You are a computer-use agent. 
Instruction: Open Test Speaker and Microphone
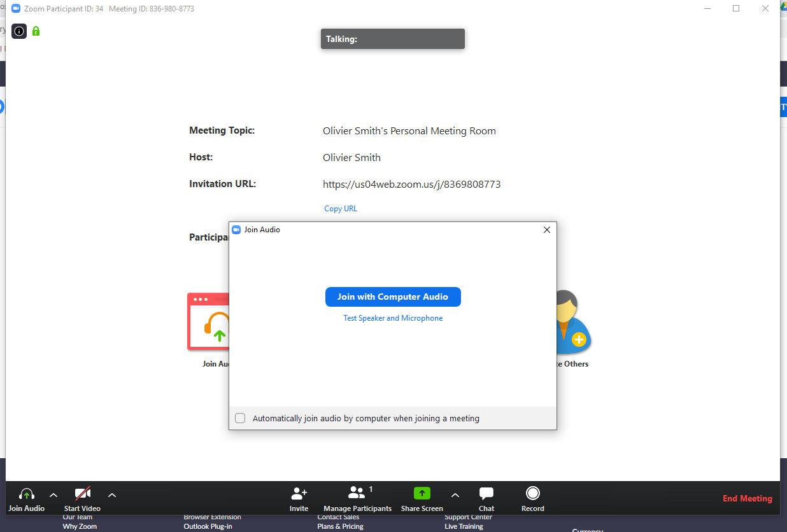pyautogui.click(x=393, y=318)
